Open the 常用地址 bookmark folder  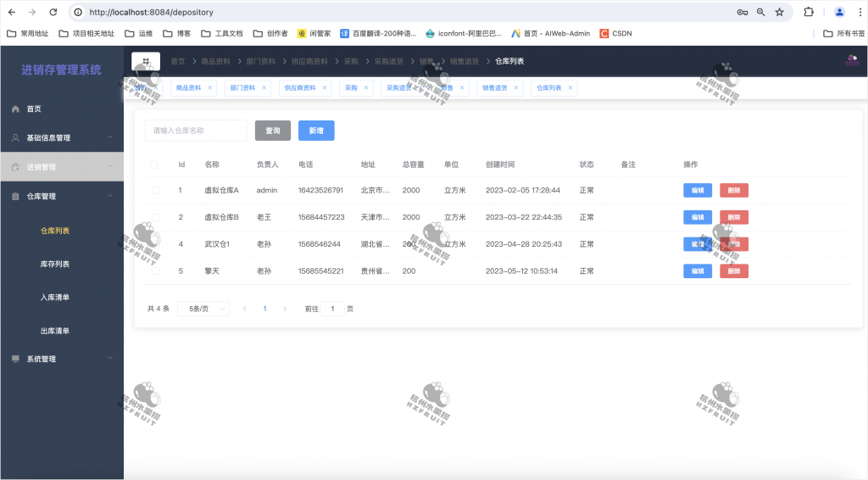(x=28, y=34)
